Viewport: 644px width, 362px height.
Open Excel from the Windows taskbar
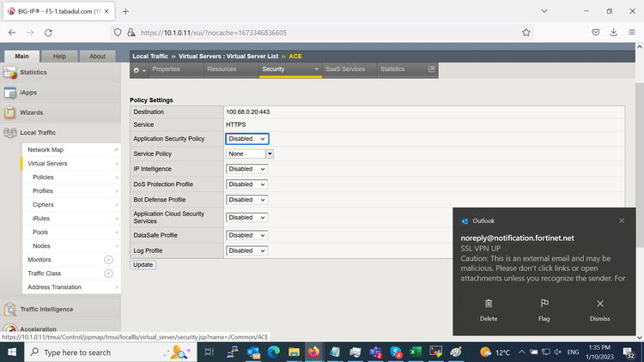416,352
